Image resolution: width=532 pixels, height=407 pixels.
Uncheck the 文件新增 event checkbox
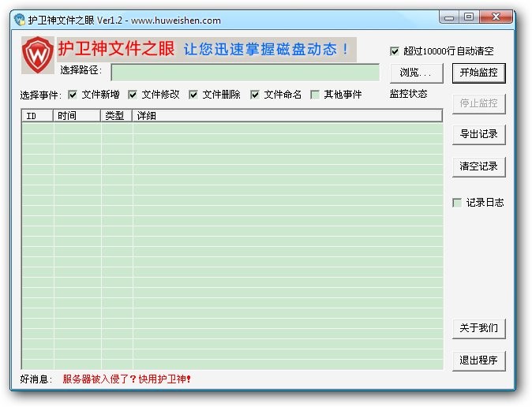(x=73, y=95)
